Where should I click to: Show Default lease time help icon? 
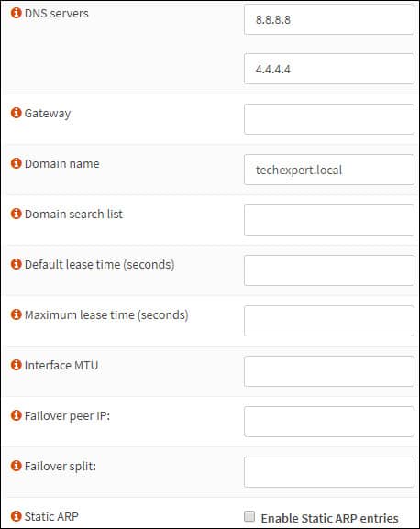click(x=16, y=264)
